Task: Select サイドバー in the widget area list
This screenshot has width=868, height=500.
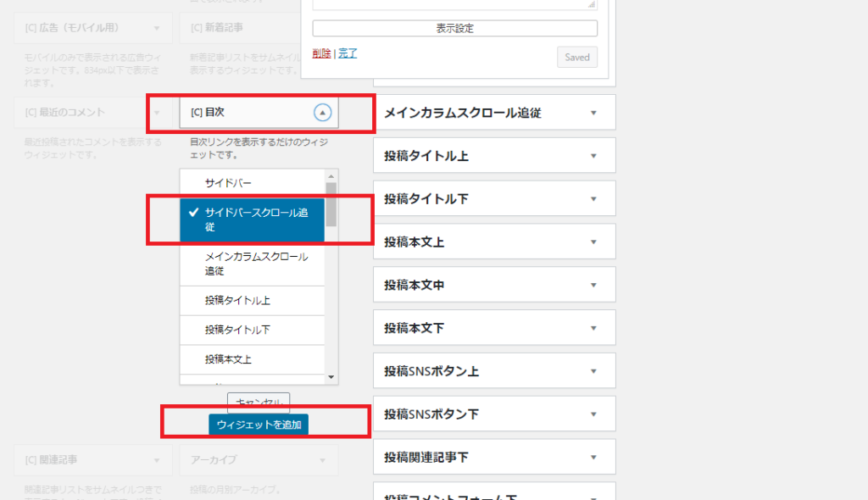Action: [252, 183]
